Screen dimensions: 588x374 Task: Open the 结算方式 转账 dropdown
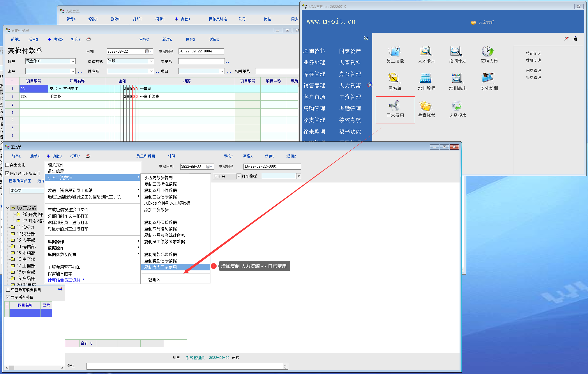[x=151, y=61]
